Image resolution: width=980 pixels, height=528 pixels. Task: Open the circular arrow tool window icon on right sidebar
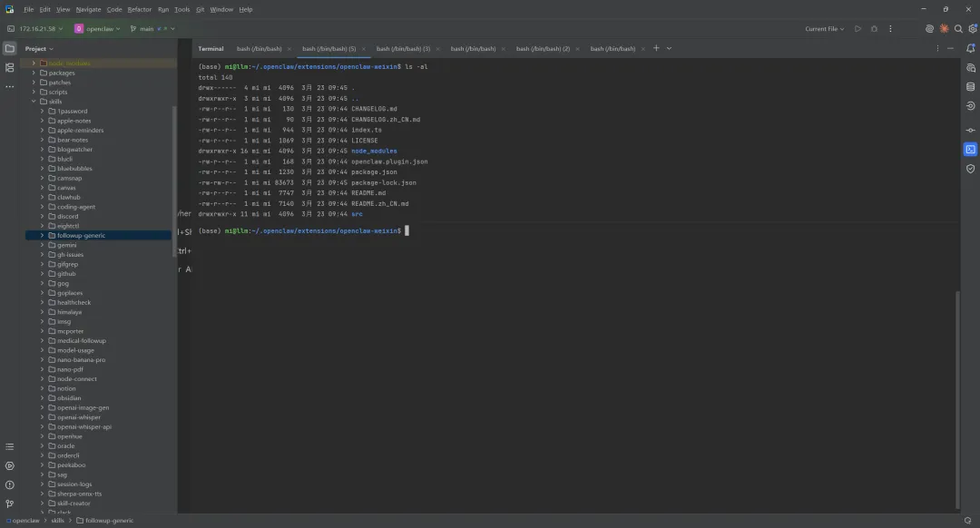(970, 106)
